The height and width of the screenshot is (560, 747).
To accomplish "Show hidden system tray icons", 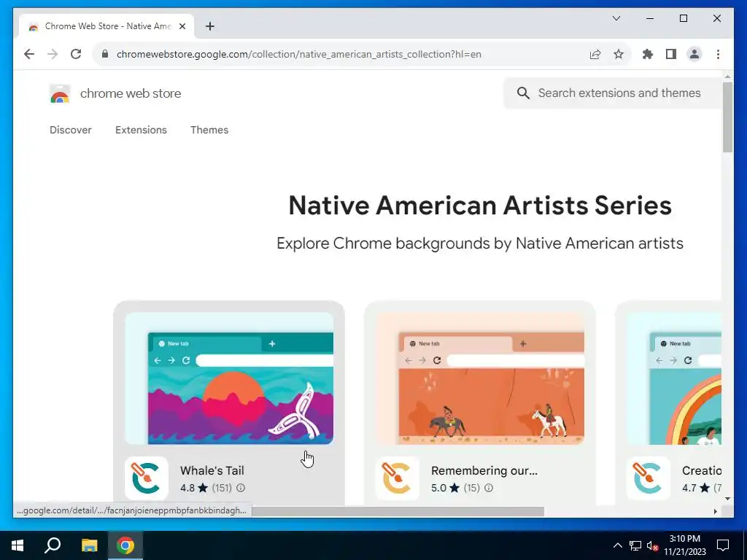I will coord(617,545).
